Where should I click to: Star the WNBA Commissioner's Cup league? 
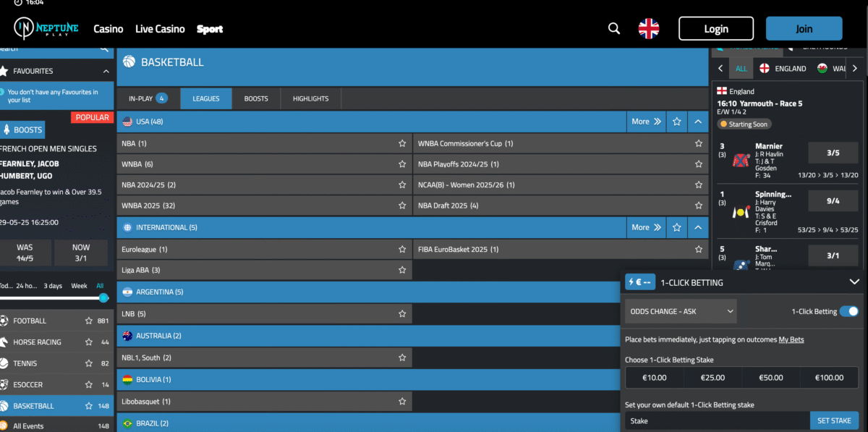(698, 143)
